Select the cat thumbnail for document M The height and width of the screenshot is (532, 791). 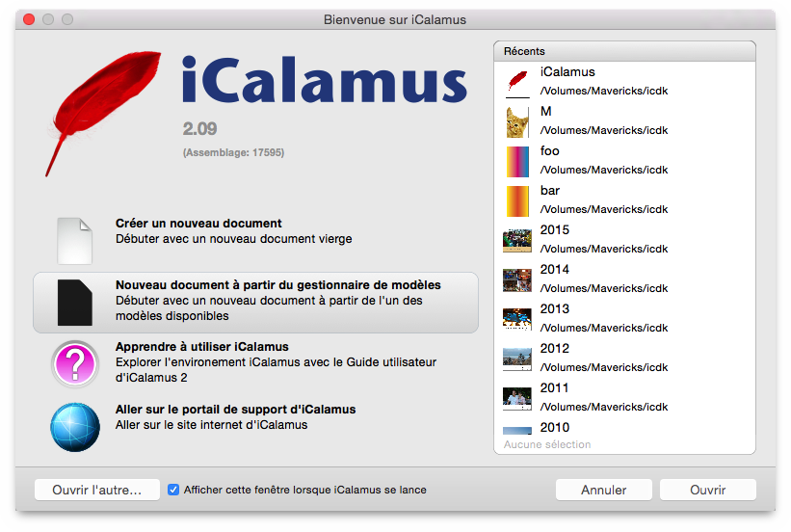click(517, 122)
